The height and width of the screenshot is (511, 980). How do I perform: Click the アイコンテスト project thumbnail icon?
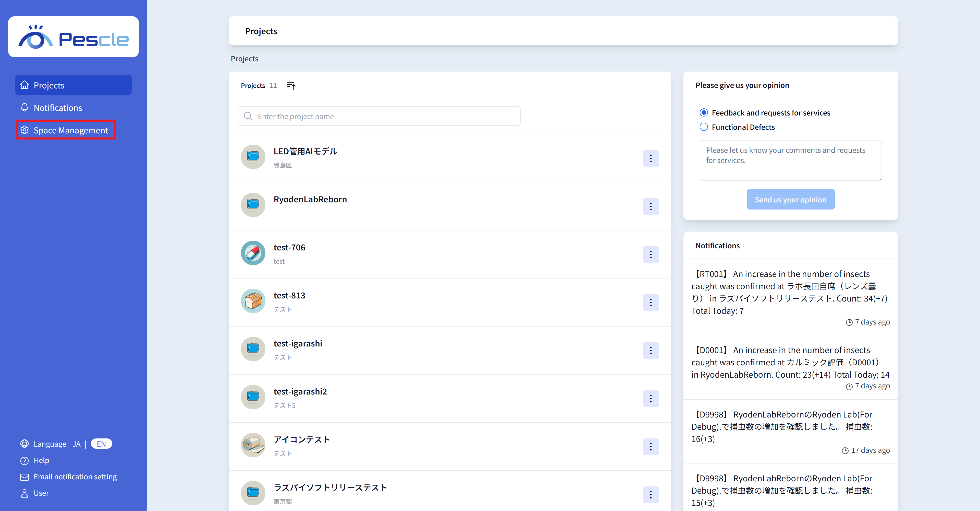(253, 445)
